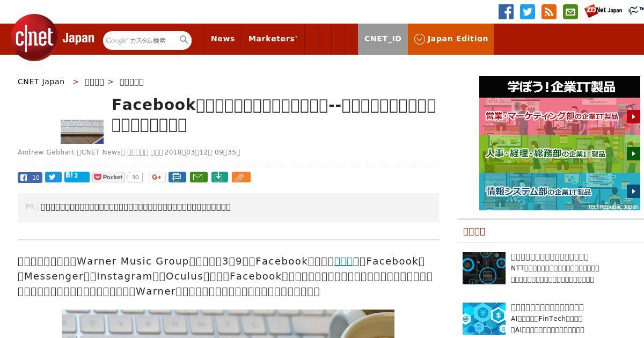The width and height of the screenshot is (644, 338).
Task: Open the RSS feed icon
Action: [549, 12]
